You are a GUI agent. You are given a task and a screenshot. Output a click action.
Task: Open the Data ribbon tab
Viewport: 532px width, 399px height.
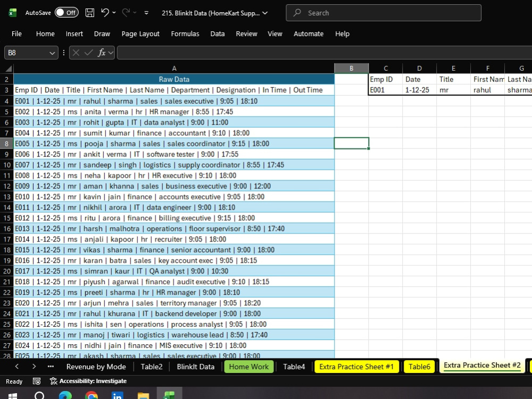coord(218,34)
